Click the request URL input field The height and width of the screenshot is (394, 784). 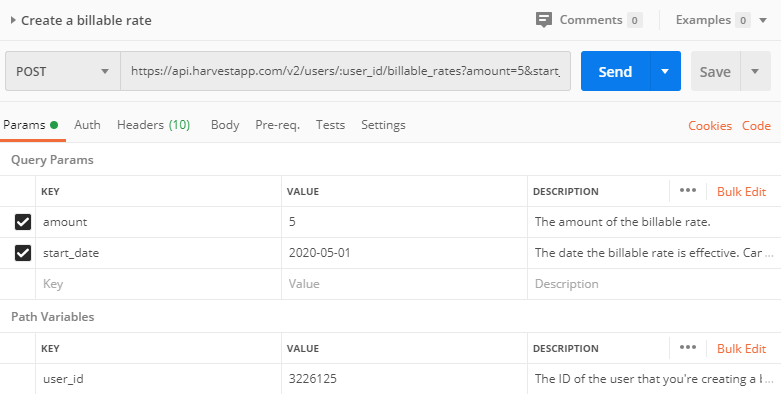pyautogui.click(x=346, y=71)
